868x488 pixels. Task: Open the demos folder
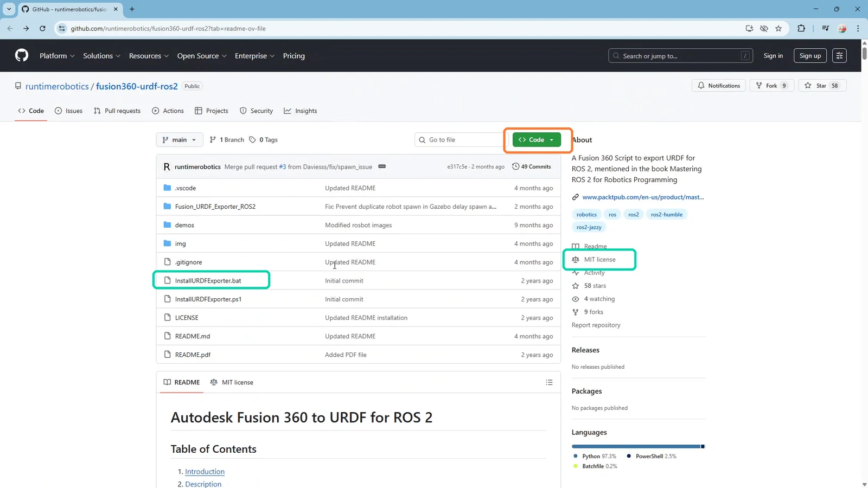coord(184,225)
